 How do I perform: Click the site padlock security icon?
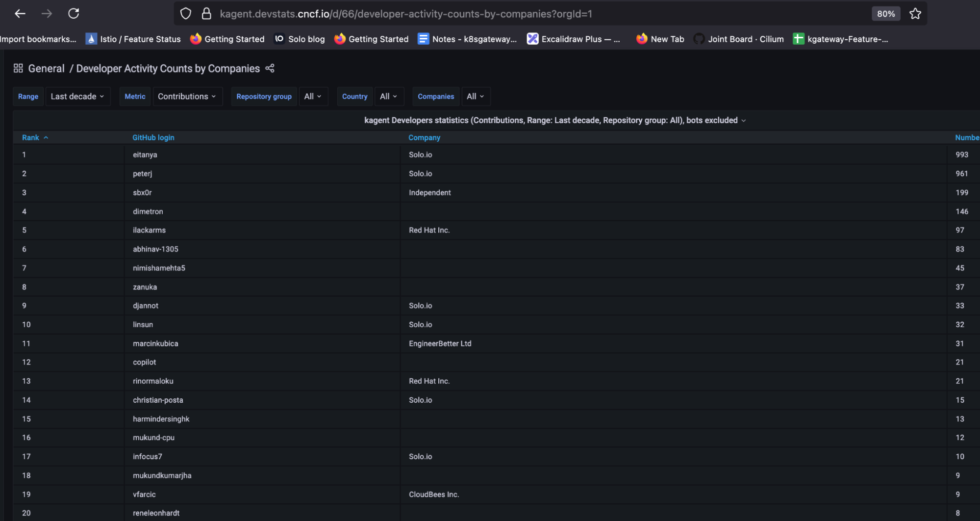[x=206, y=14]
